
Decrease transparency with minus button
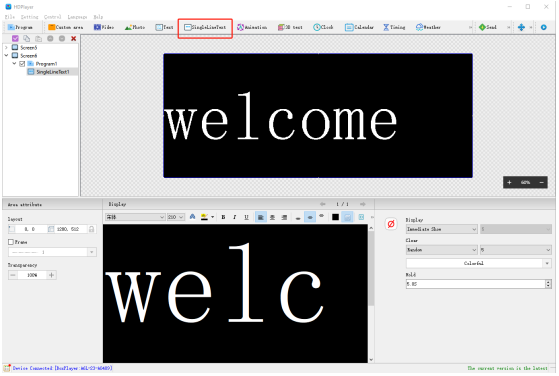coord(13,275)
